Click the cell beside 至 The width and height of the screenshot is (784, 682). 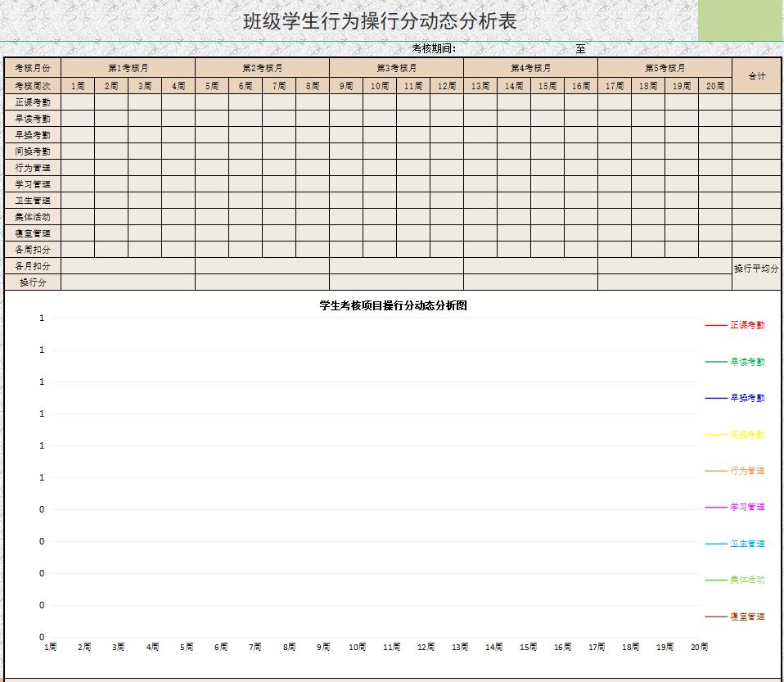pos(647,48)
